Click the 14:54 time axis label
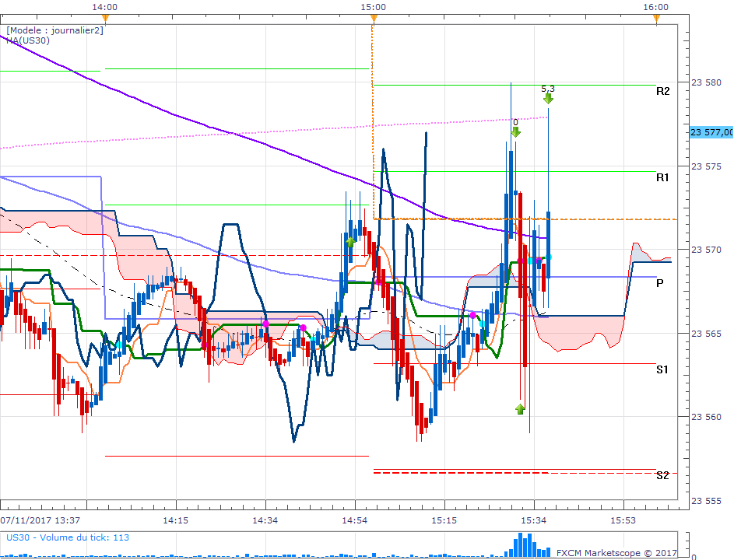 coord(354,520)
